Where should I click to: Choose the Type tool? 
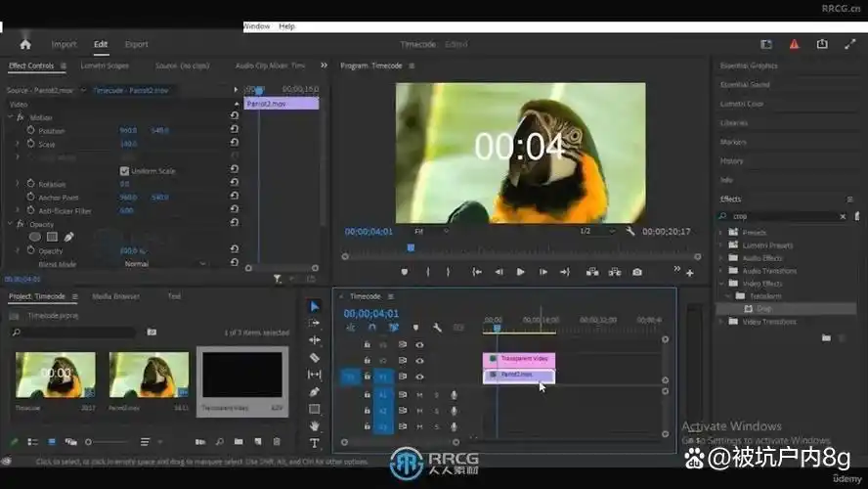315,443
